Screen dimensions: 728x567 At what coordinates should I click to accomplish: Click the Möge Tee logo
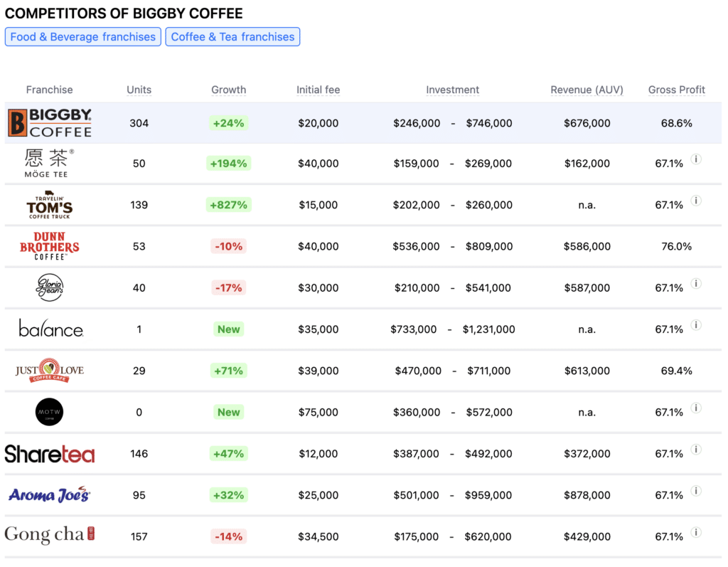click(49, 163)
